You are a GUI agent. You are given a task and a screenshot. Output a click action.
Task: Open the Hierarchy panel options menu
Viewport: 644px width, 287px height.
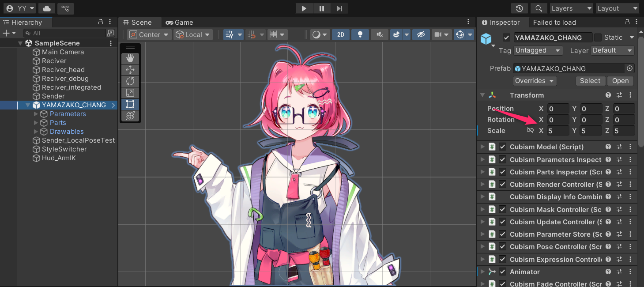[110, 22]
